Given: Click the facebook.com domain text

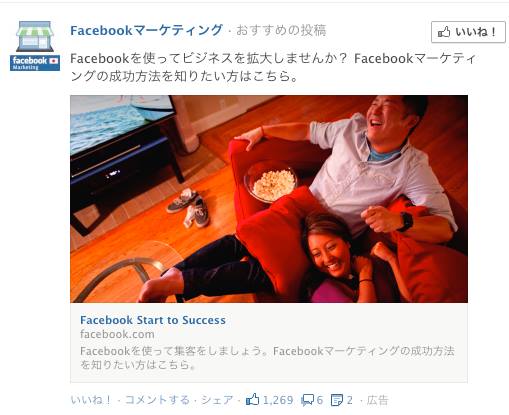Looking at the screenshot, I should pyautogui.click(x=117, y=334).
